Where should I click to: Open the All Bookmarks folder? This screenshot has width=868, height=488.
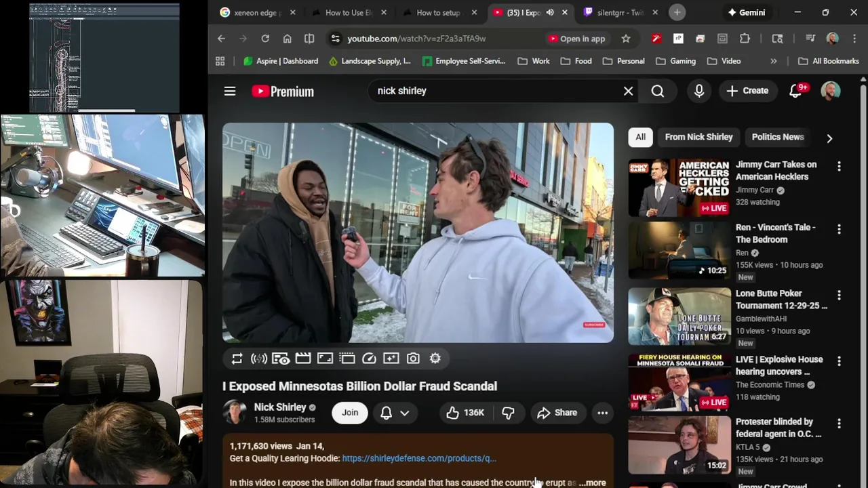tap(829, 61)
